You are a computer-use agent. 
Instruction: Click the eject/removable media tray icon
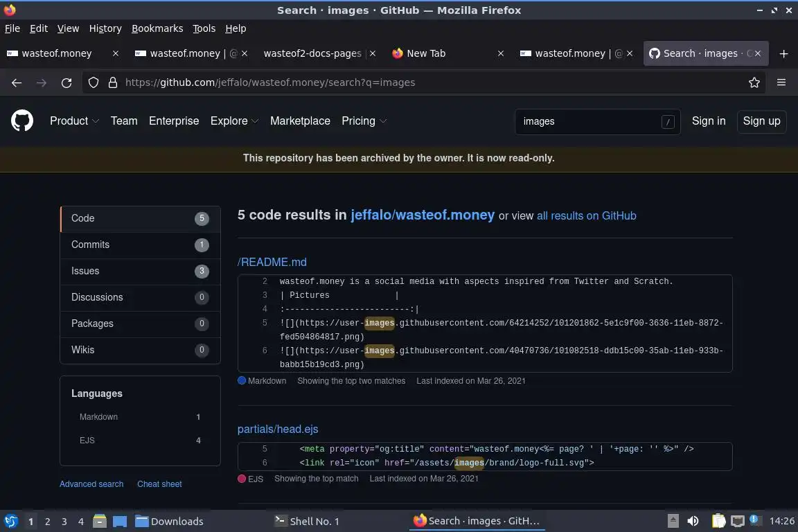(x=673, y=521)
